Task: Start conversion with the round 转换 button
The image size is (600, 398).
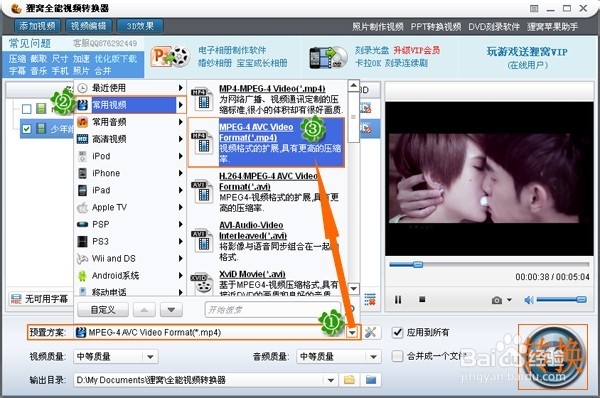Action: 553,357
